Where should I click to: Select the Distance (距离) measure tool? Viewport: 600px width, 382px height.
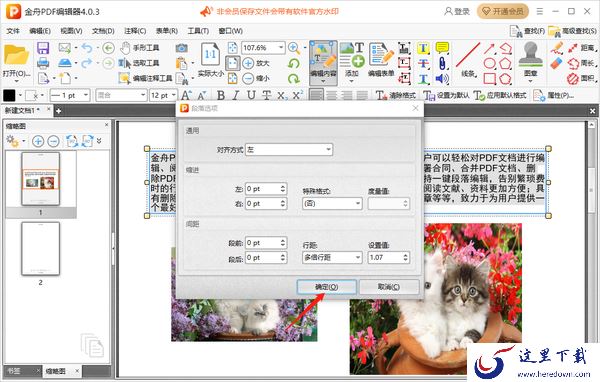click(581, 48)
